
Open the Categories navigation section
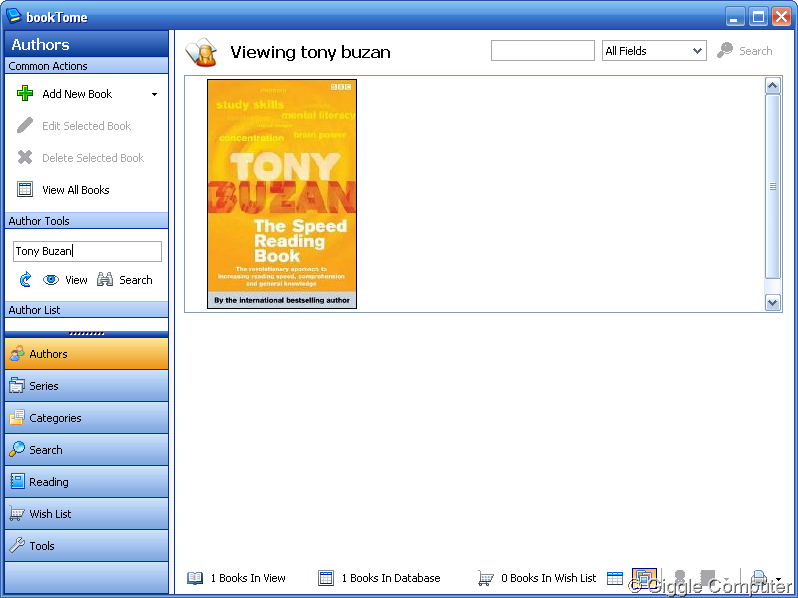click(x=87, y=418)
